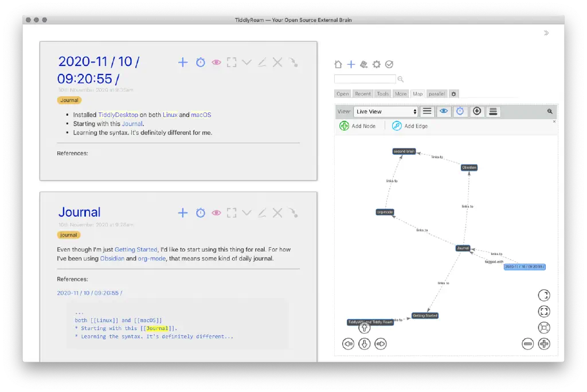The image size is (587, 392).
Task: Collapse sidebar with double chevron icon
Action: pos(546,33)
